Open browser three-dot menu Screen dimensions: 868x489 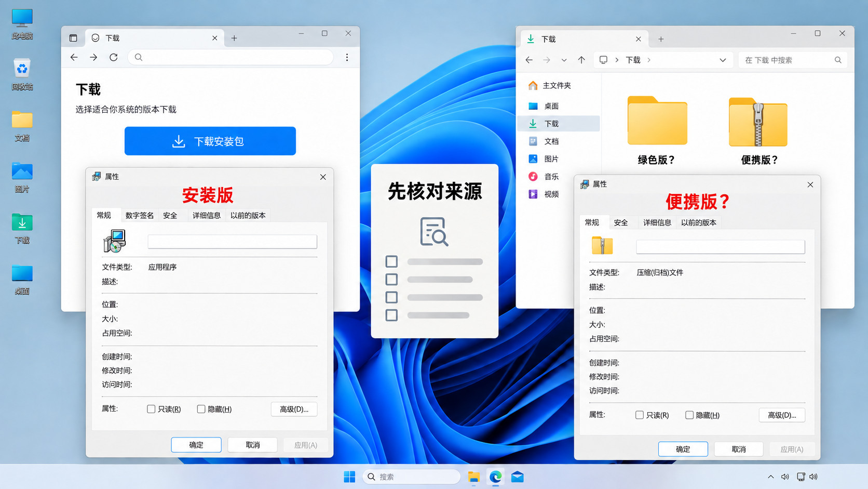pyautogui.click(x=347, y=57)
